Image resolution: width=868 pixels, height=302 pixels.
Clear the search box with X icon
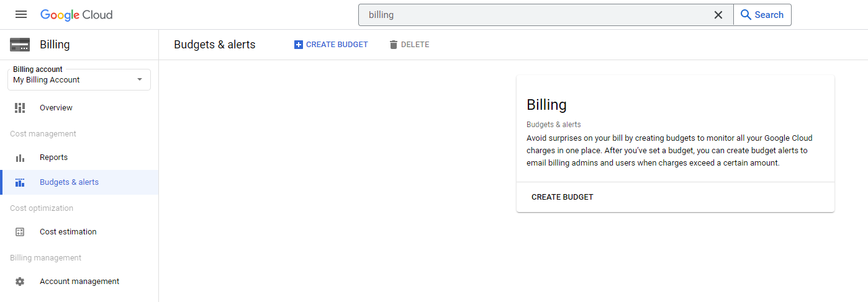pyautogui.click(x=718, y=15)
